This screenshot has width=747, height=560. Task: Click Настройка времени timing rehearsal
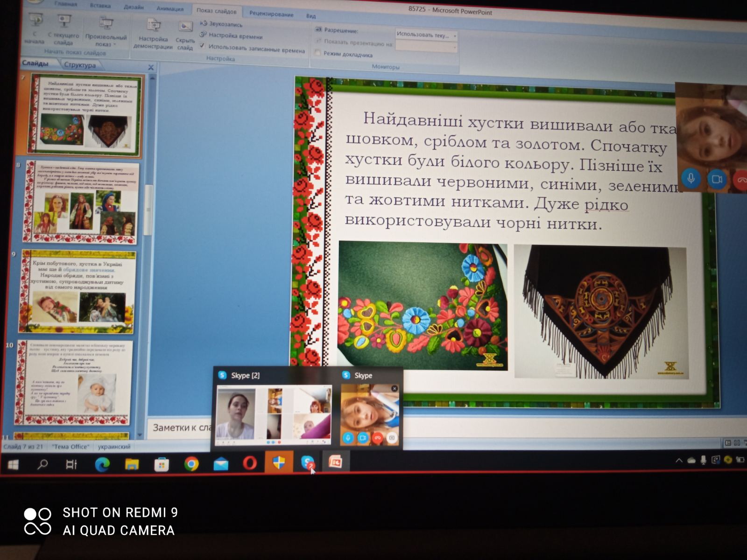tap(231, 35)
